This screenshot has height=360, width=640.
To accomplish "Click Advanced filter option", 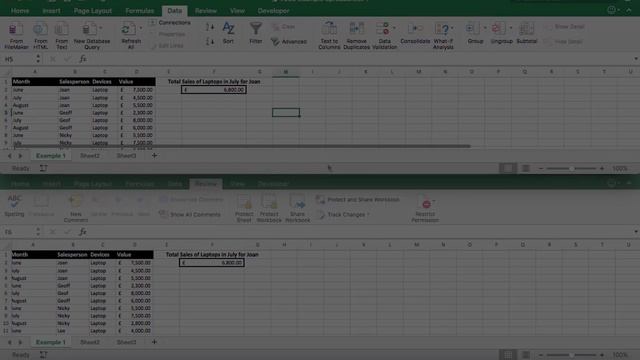I will pyautogui.click(x=289, y=41).
